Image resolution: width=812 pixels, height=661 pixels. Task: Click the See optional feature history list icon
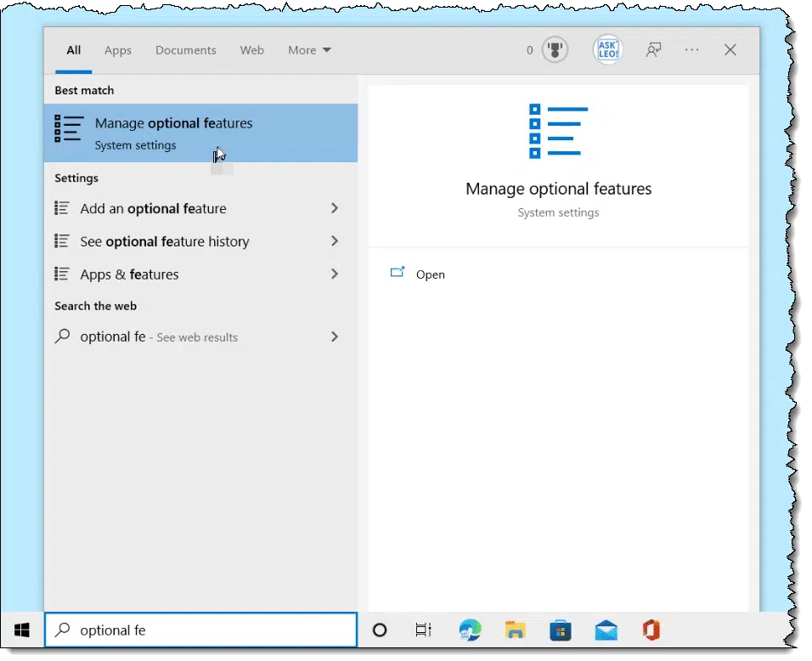click(62, 241)
